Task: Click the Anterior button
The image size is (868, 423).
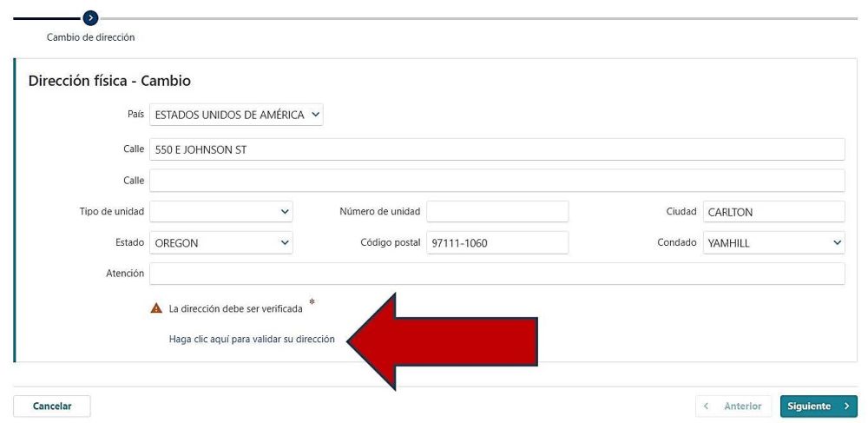Action: (734, 406)
